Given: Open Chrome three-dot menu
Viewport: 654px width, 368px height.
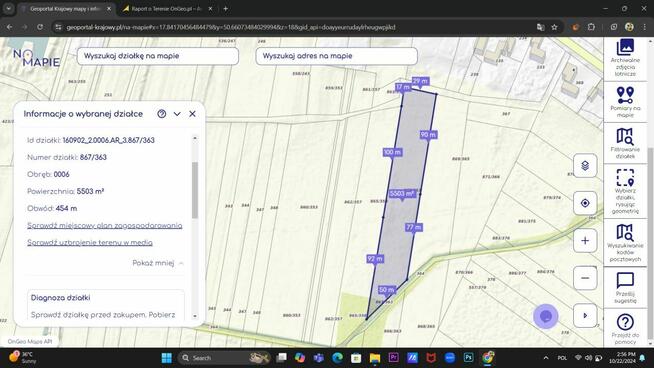Looking at the screenshot, I should [644, 27].
